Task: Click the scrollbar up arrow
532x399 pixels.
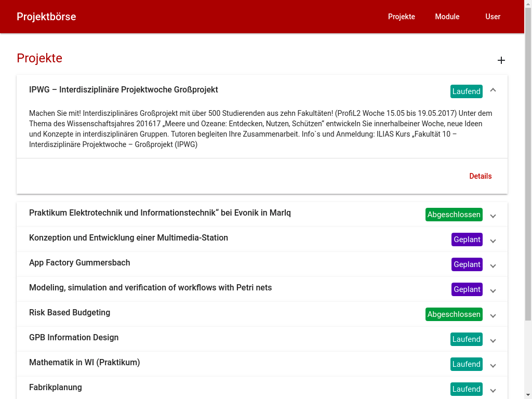Action: 528,4
